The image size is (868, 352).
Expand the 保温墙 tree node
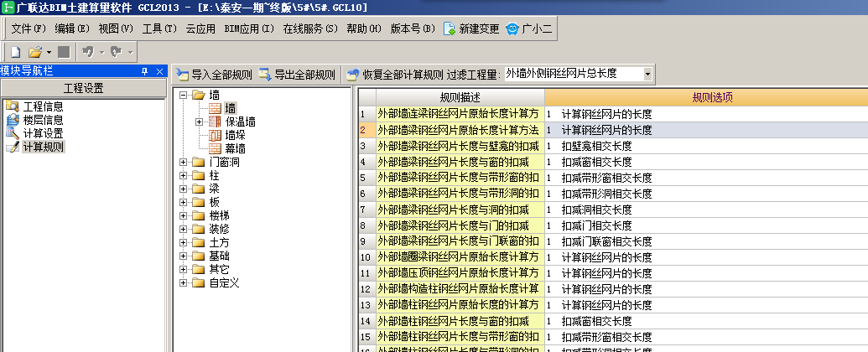tap(200, 122)
